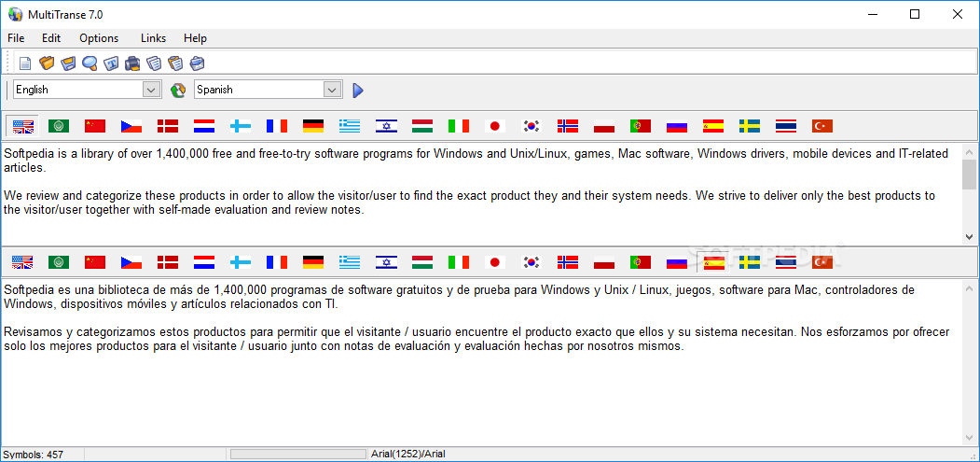Select the Hungarian flag in the source row
The width and height of the screenshot is (980, 462).
pyautogui.click(x=422, y=126)
